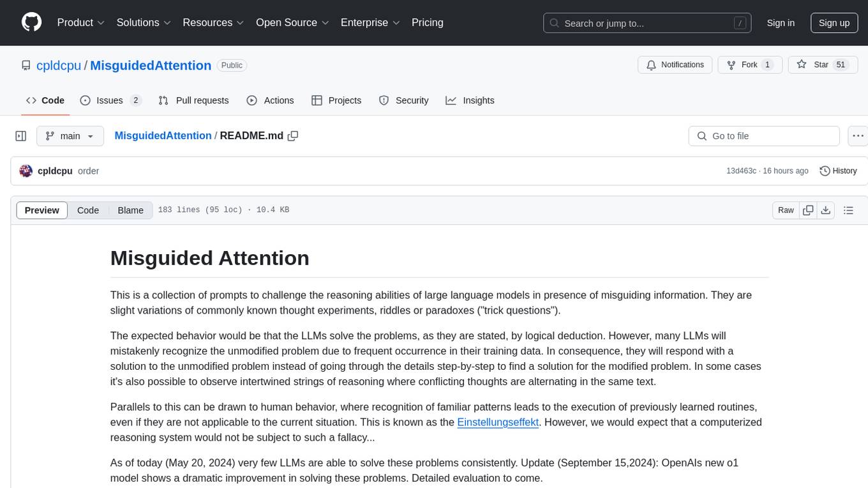The width and height of the screenshot is (868, 488).
Task: View the file History
Action: 838,171
